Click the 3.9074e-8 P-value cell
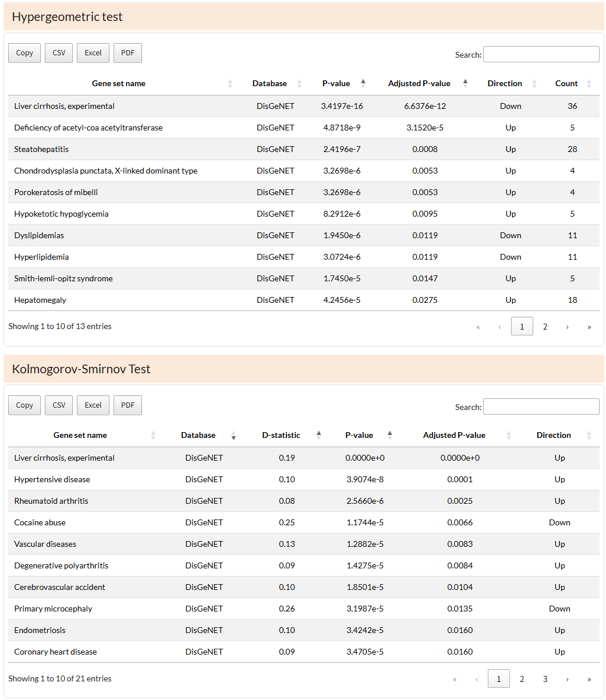 click(365, 479)
